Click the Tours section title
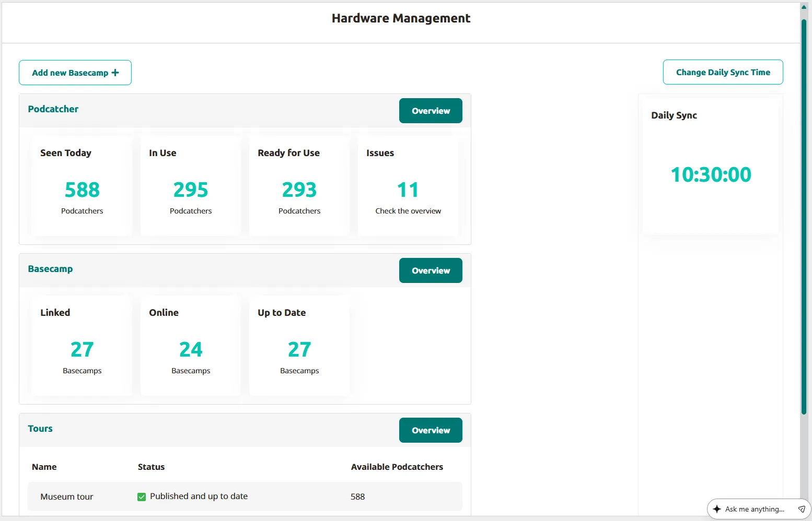 40,428
